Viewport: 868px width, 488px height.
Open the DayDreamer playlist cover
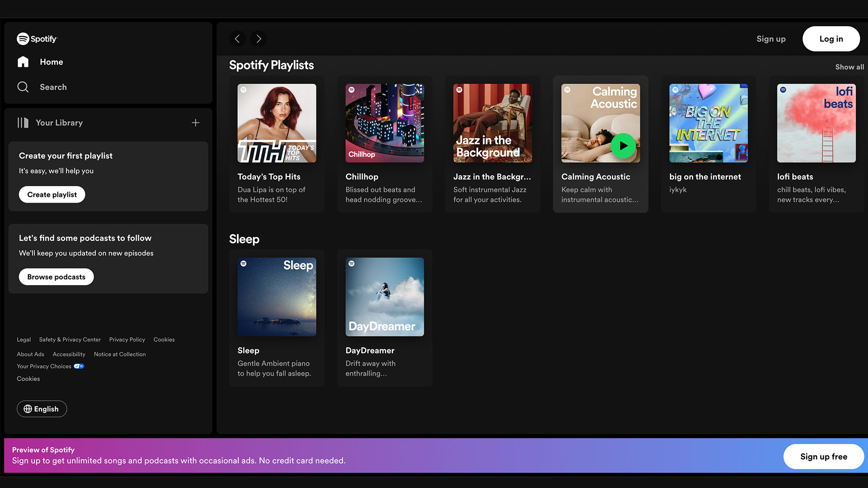(x=385, y=297)
